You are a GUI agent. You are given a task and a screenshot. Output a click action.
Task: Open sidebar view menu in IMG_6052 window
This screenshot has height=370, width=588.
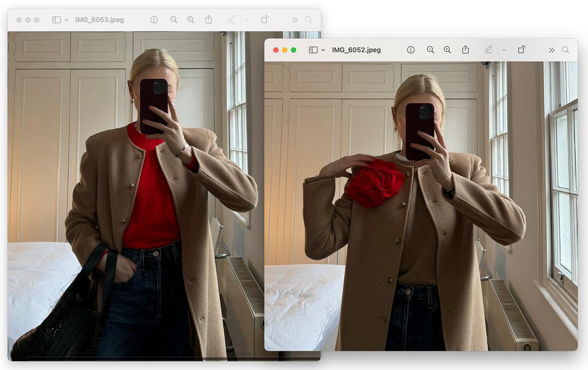313,50
